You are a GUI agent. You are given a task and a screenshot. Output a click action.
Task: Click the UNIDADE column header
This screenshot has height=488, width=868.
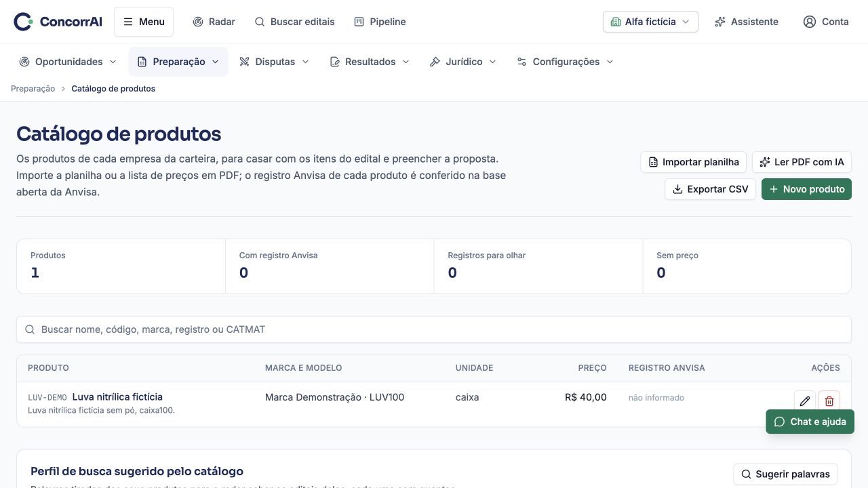point(474,368)
